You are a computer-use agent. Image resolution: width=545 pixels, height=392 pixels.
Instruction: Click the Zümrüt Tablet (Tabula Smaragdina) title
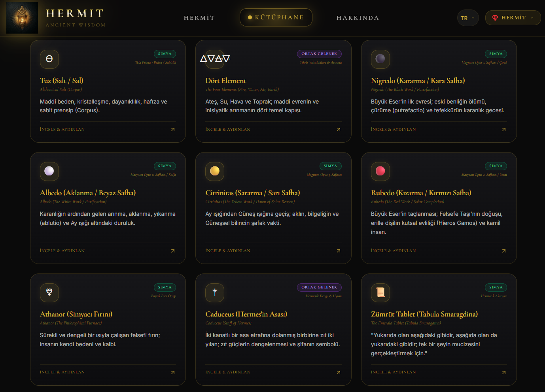click(x=424, y=314)
